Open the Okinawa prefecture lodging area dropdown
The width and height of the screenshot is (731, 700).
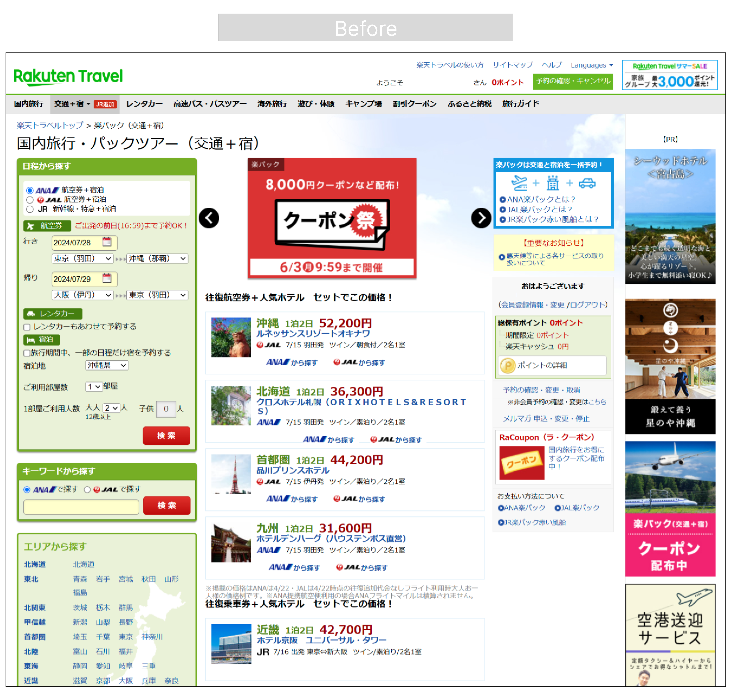point(107,366)
